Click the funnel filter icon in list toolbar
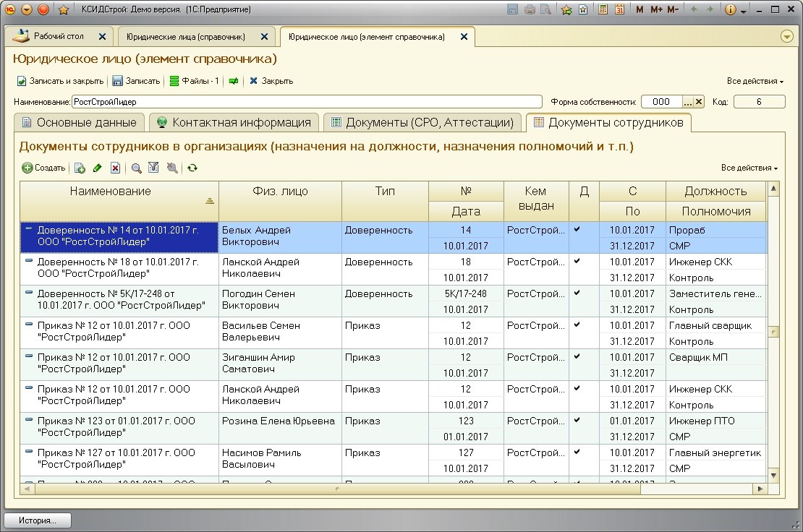Viewport: 803px width, 532px height. (x=153, y=168)
